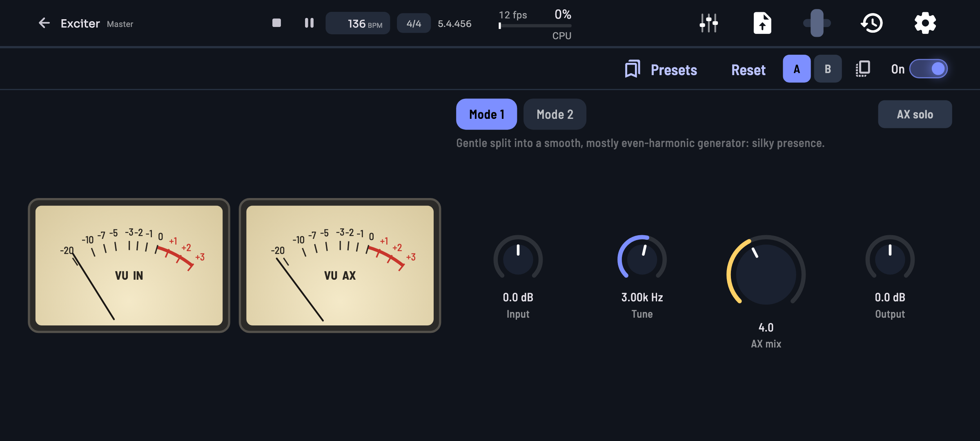
Task: Click the Master track label
Action: [x=120, y=24]
